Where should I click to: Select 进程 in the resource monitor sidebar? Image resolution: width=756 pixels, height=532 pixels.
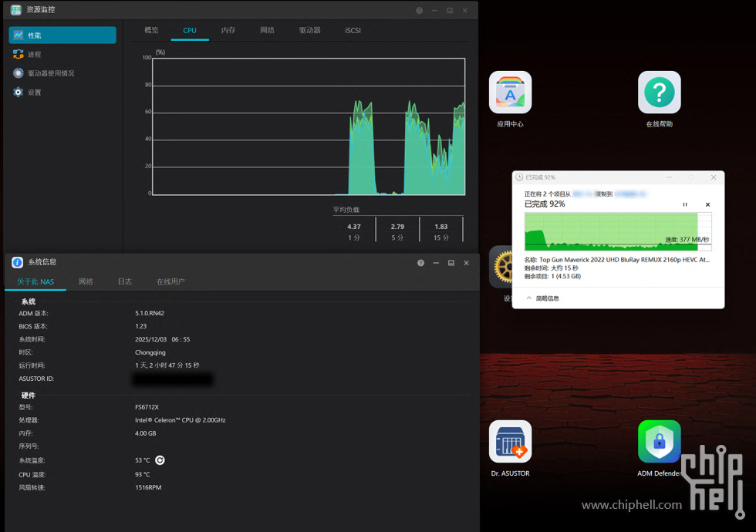(34, 55)
